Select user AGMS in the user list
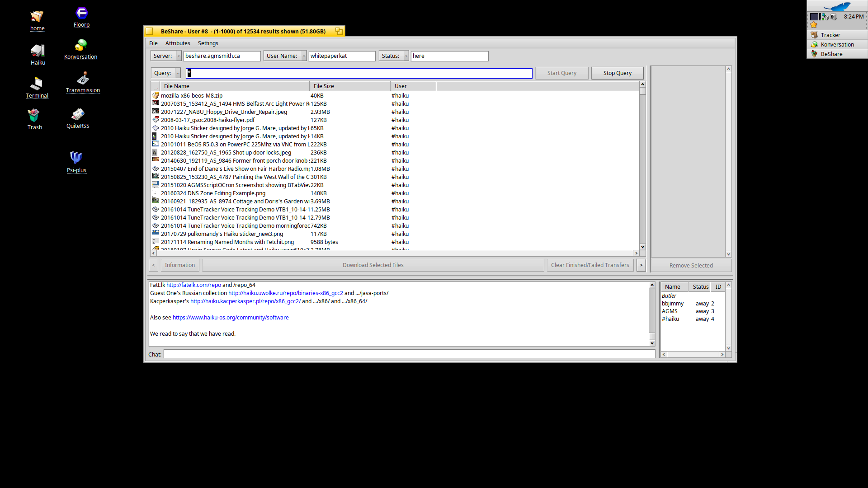The image size is (868, 488). (692, 311)
